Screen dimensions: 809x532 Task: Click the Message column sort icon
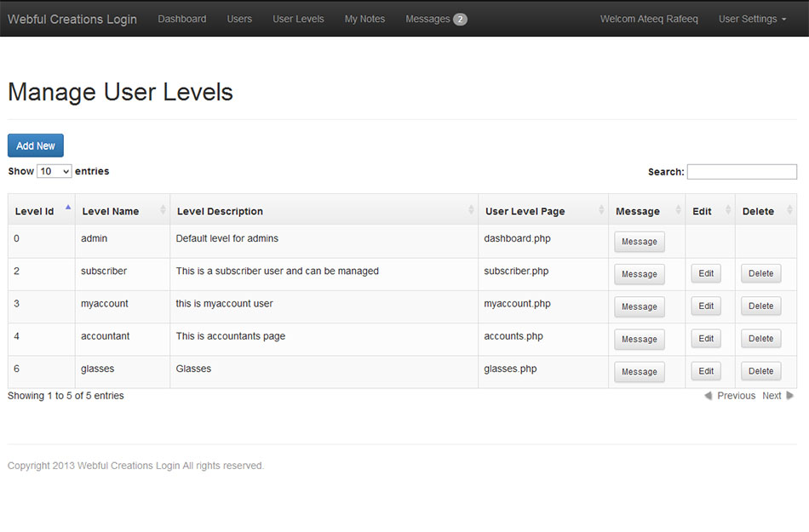point(678,210)
